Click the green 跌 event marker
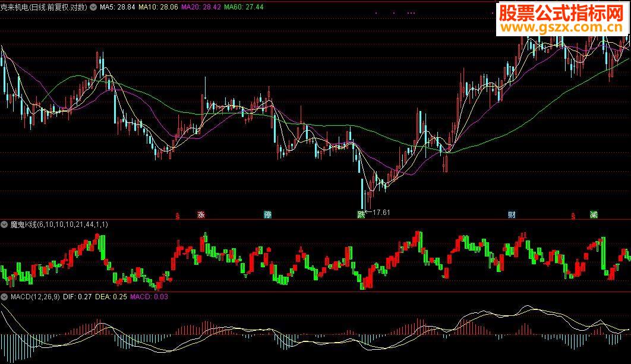Image resolution: width=631 pixels, height=364 pixels. [361, 215]
